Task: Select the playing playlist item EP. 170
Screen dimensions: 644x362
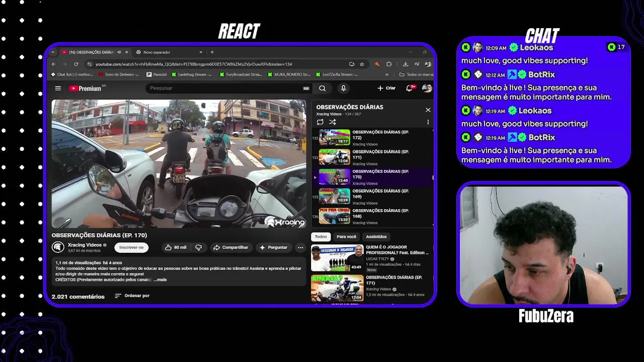Action: click(372, 177)
